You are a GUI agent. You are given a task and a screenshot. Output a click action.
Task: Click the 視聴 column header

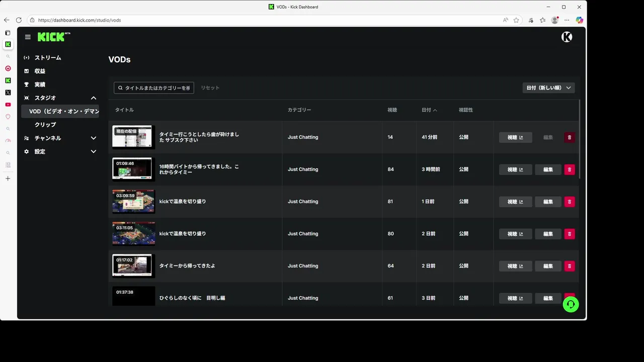392,110
